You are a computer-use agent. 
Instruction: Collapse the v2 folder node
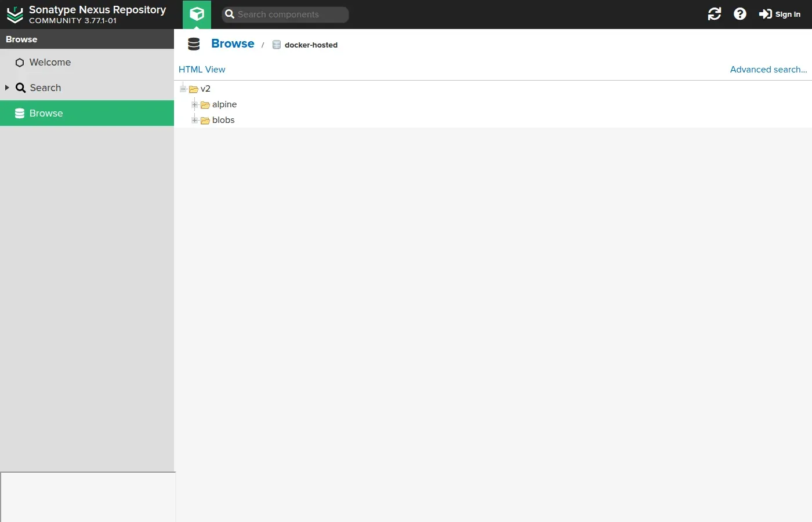pos(183,89)
